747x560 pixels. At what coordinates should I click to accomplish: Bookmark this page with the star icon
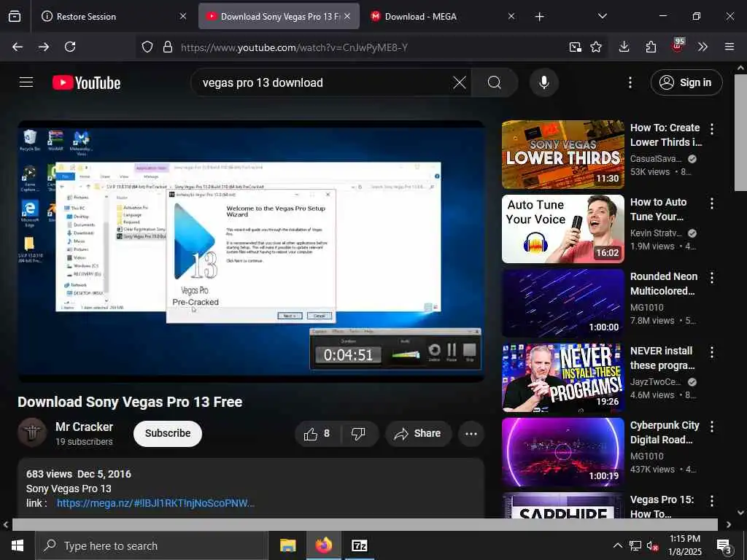[596, 47]
